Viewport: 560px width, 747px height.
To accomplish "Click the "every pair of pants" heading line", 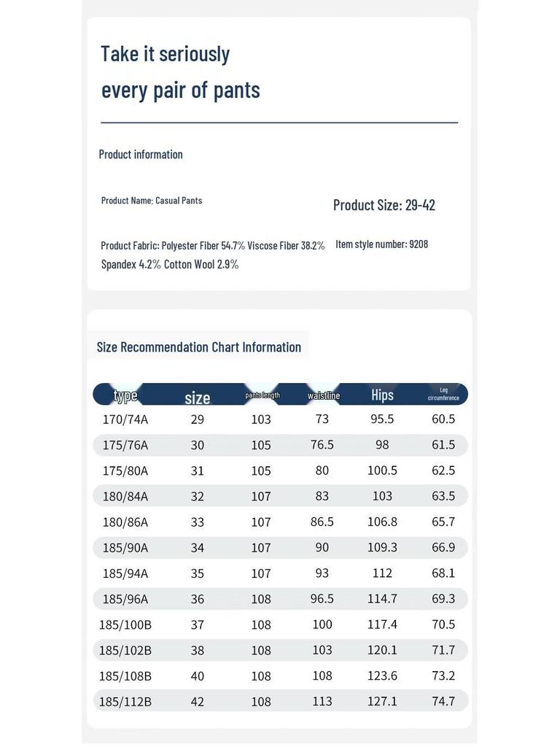I will (180, 90).
